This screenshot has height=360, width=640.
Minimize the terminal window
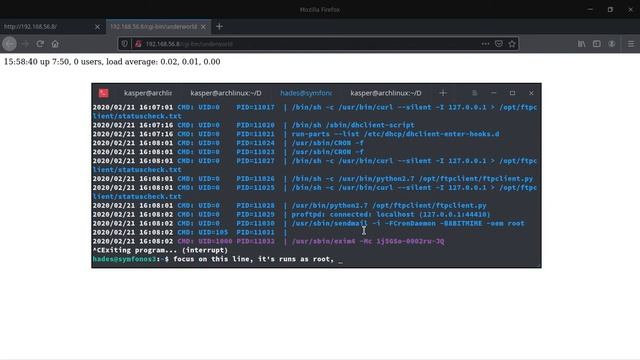[493, 93]
